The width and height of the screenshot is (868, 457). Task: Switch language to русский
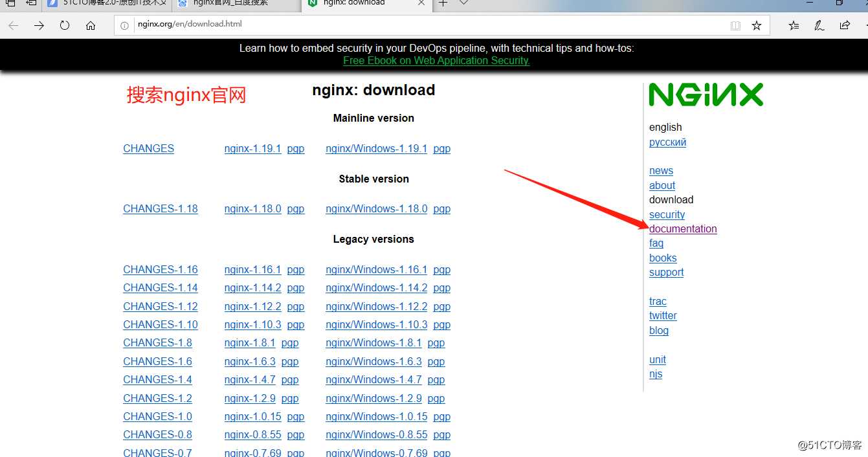pos(667,142)
